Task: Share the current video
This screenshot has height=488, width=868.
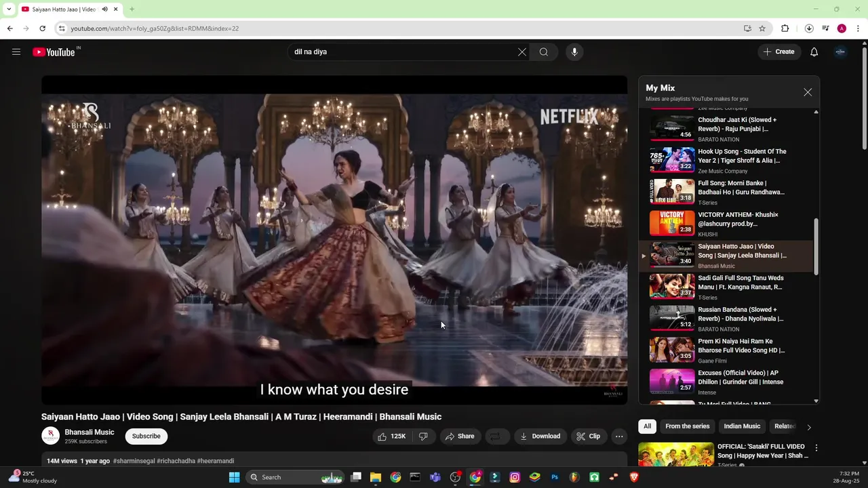Action: (460, 436)
